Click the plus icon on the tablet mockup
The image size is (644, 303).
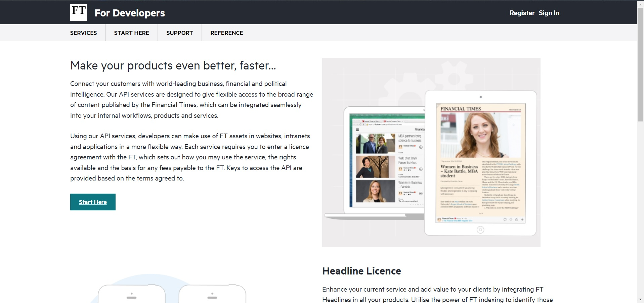[522, 219]
